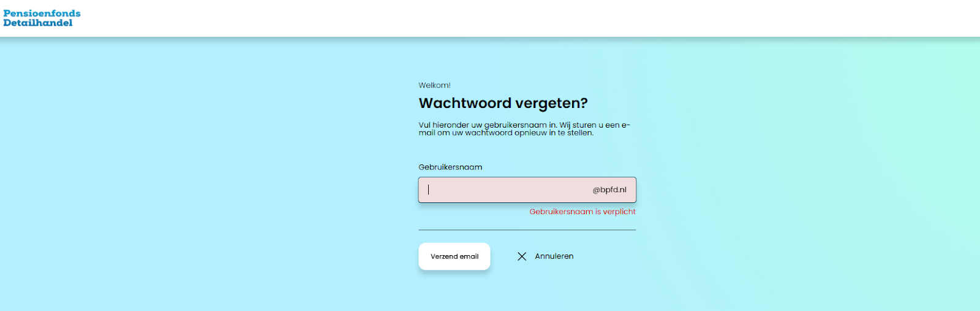
Task: Click the X icon beside Annuleren
Action: click(x=522, y=256)
